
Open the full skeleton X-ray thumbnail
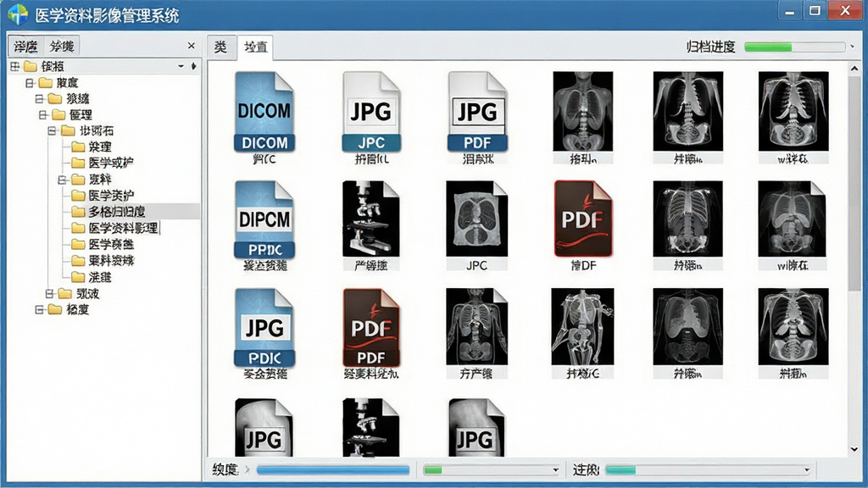[582, 326]
